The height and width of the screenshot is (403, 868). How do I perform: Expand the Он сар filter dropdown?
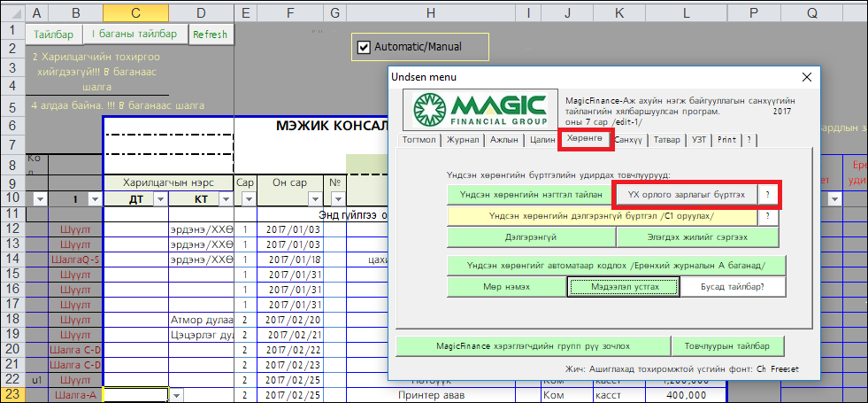coord(315,200)
